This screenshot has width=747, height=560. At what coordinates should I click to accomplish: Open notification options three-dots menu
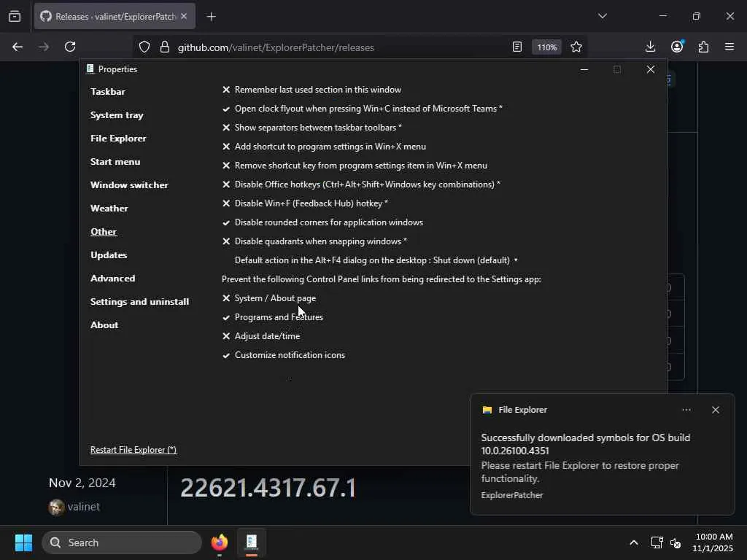point(686,410)
